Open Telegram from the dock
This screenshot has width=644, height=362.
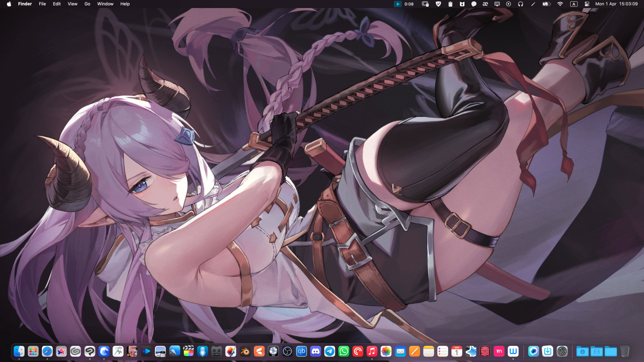click(330, 351)
